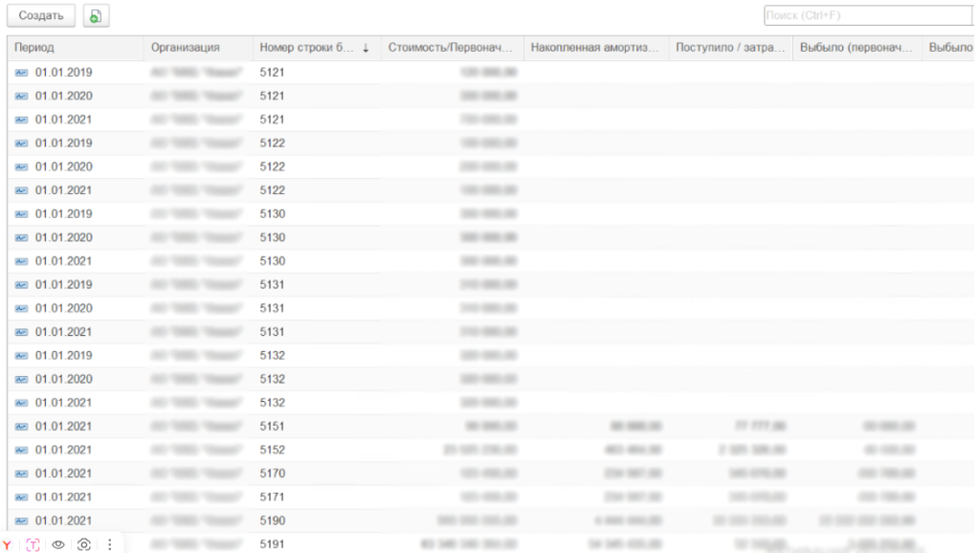Image resolution: width=980 pixels, height=553 pixels.
Task: Click the text recognition icon in bottom toolbar
Action: point(33,544)
